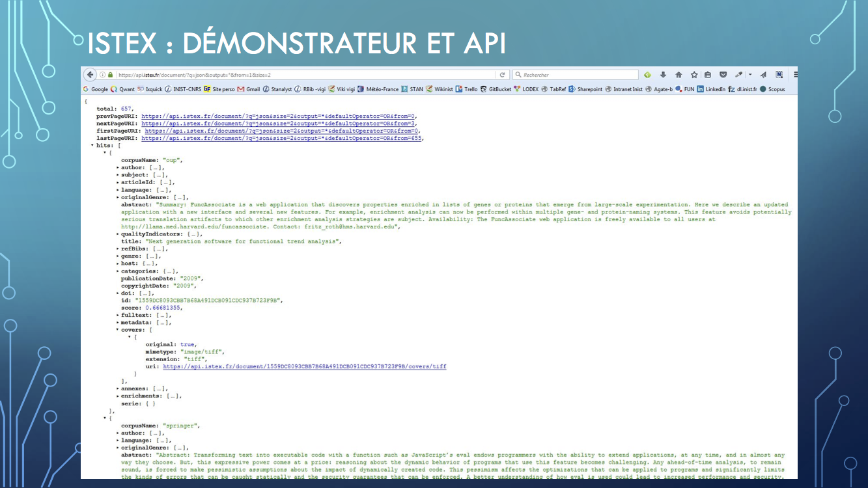Screen dimensions: 868x488
Task: Open the Google bookmark
Action: pos(95,89)
